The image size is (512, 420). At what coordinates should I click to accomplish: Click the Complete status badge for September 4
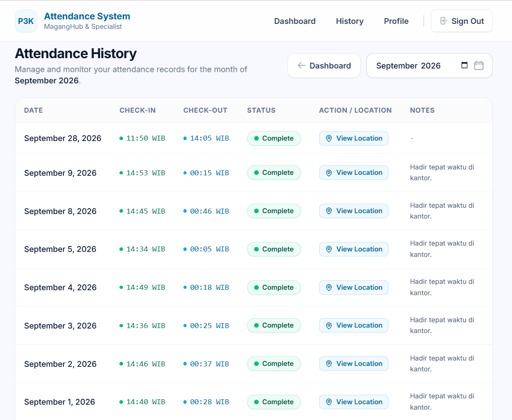coord(274,288)
